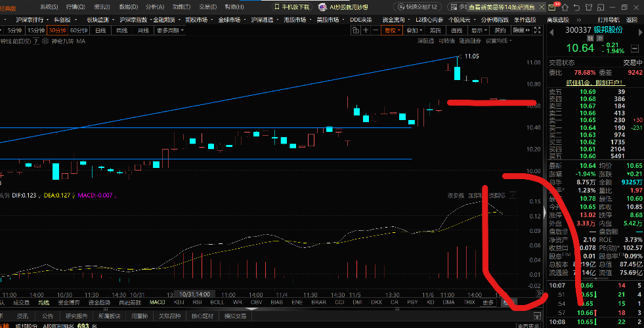Open the 研究报告 tab
The height and width of the screenshot is (328, 644).
(x=77, y=316)
